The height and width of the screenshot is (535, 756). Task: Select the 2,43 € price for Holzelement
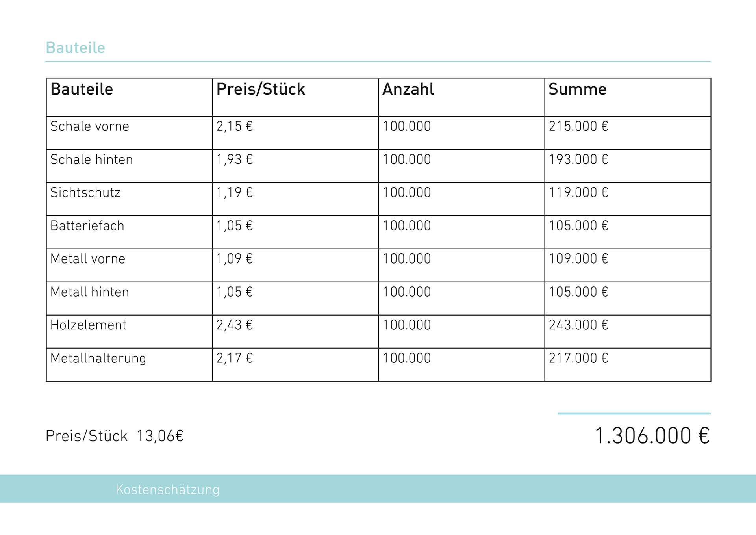click(235, 325)
